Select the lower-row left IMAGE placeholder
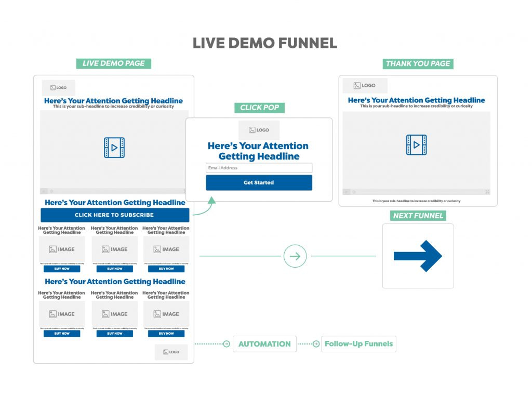This screenshot has width=532, height=397. [x=62, y=314]
